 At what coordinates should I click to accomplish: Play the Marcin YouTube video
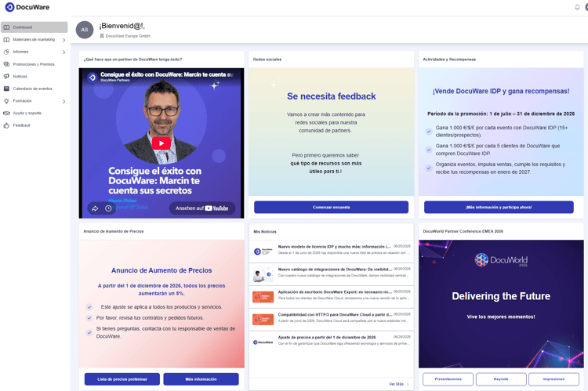click(x=162, y=143)
